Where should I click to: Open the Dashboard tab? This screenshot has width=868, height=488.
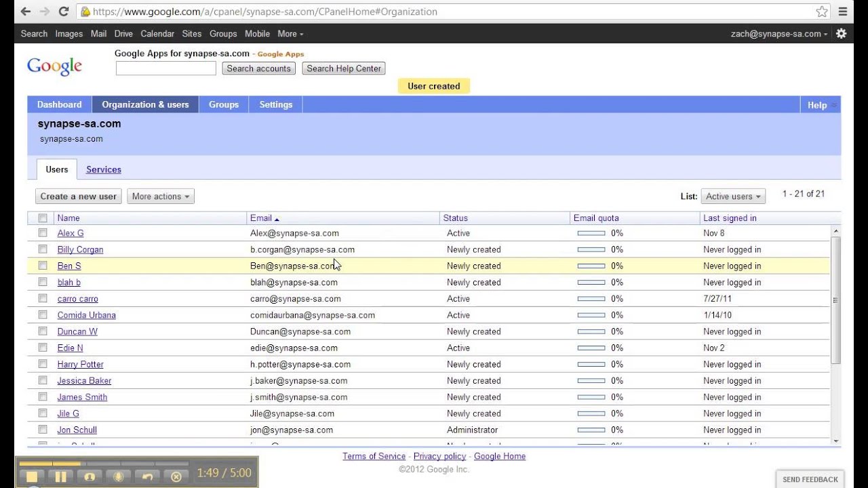coord(60,104)
